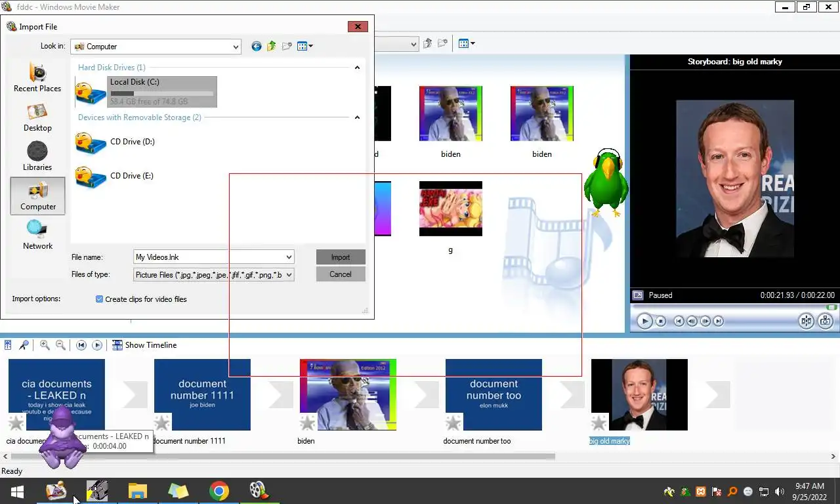Select the biden storyboard clip
Viewport: 840px width, 504px height.
(348, 394)
